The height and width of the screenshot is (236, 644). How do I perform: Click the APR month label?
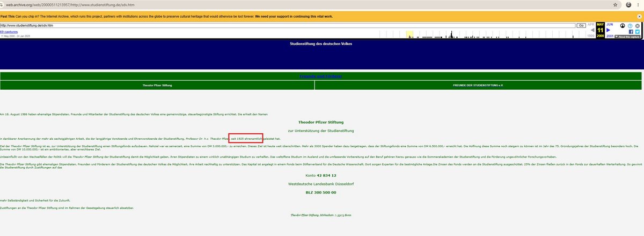click(x=591, y=24)
